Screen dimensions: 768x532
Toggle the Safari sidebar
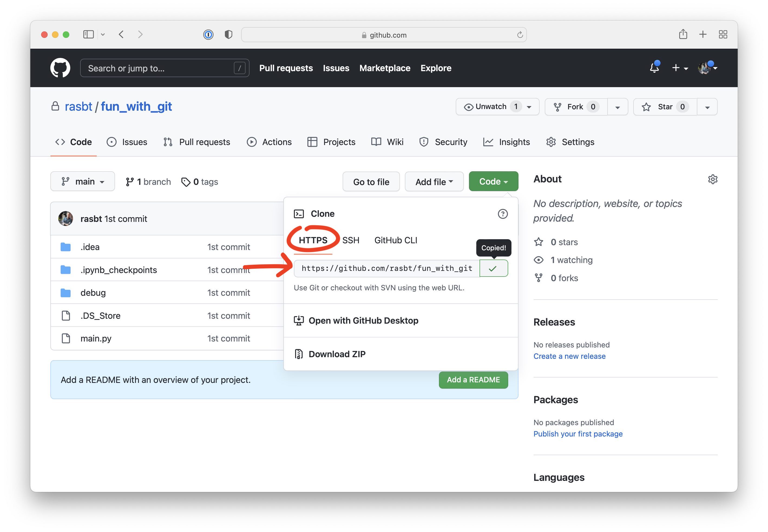click(x=88, y=34)
